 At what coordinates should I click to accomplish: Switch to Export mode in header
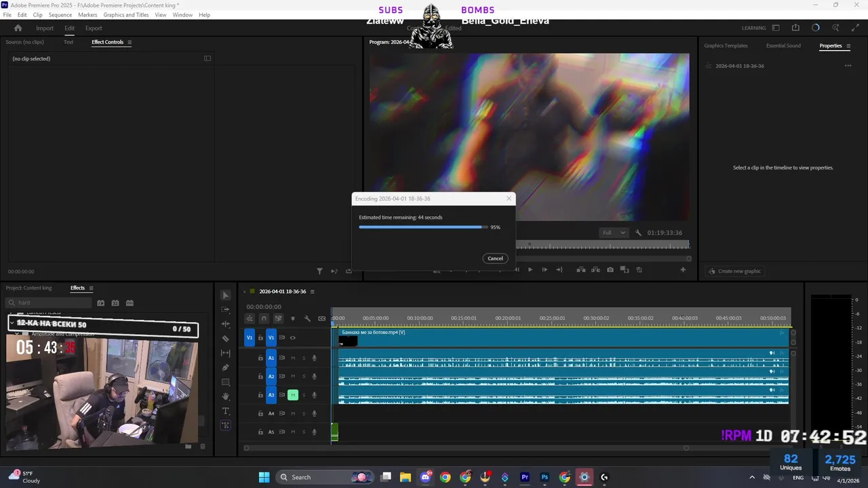[94, 28]
